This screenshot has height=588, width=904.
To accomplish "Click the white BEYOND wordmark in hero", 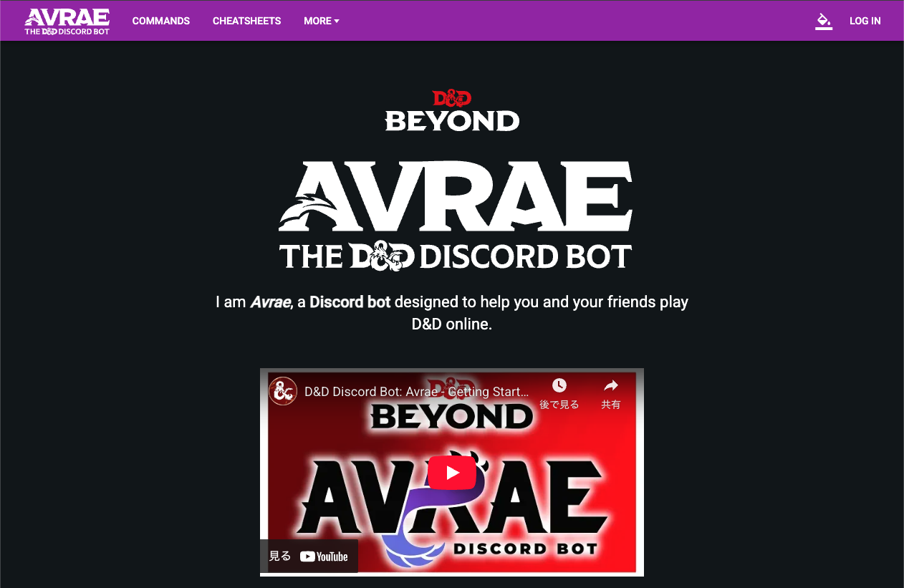I will (x=452, y=121).
